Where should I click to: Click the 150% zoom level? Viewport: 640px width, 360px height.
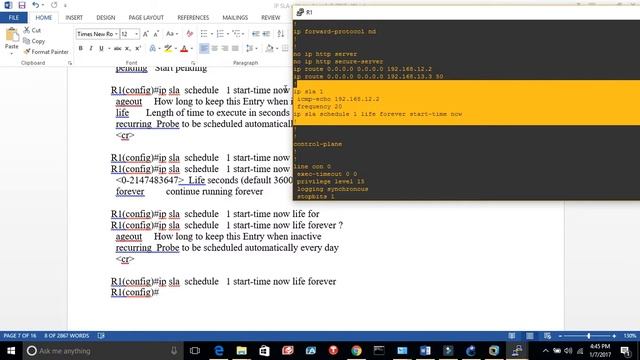630,336
